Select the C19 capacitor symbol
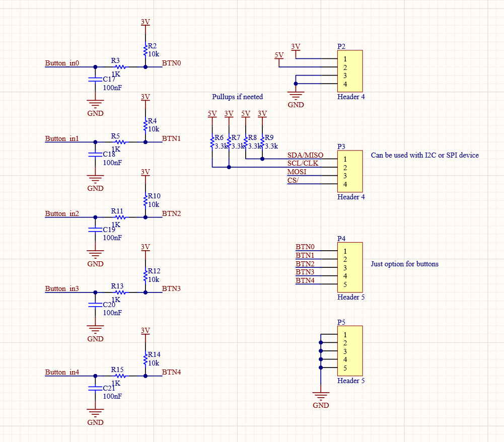This screenshot has height=442, width=504. 95,230
